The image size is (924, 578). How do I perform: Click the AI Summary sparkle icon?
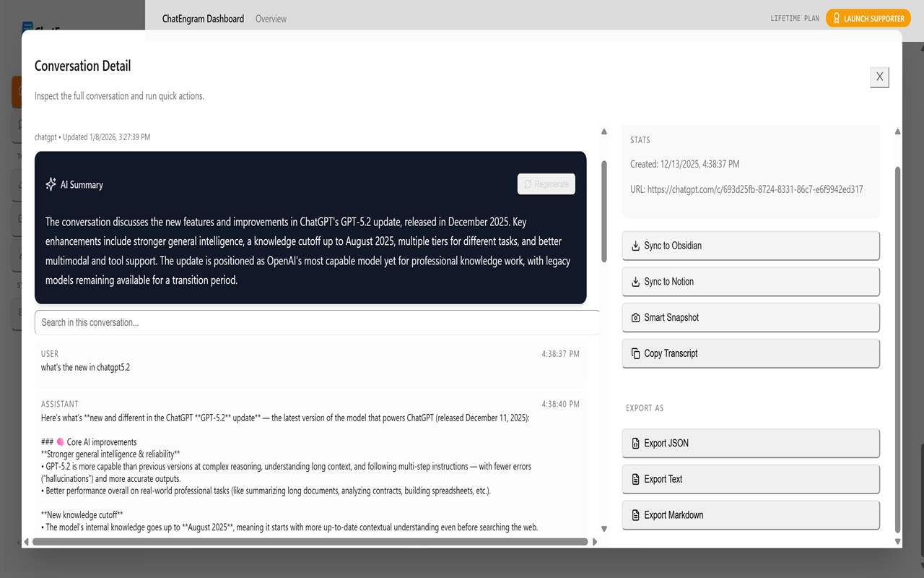(51, 184)
